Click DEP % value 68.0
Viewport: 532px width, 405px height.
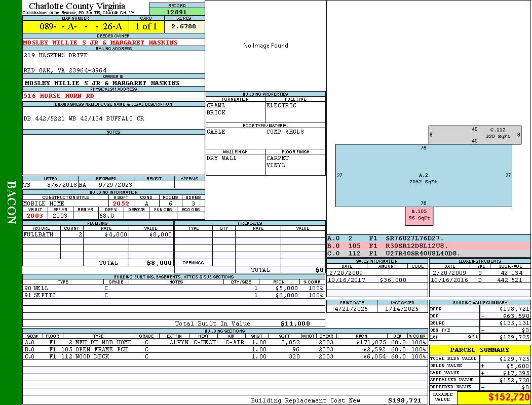[x=106, y=216]
